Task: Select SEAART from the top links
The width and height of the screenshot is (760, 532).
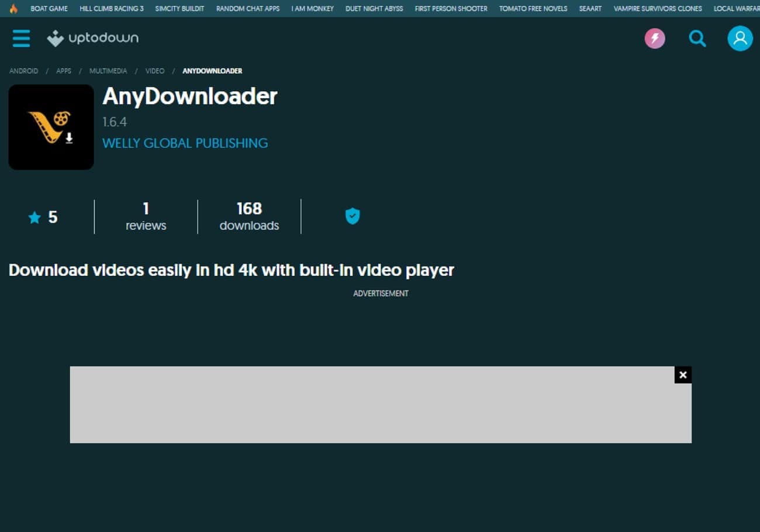Action: tap(590, 8)
